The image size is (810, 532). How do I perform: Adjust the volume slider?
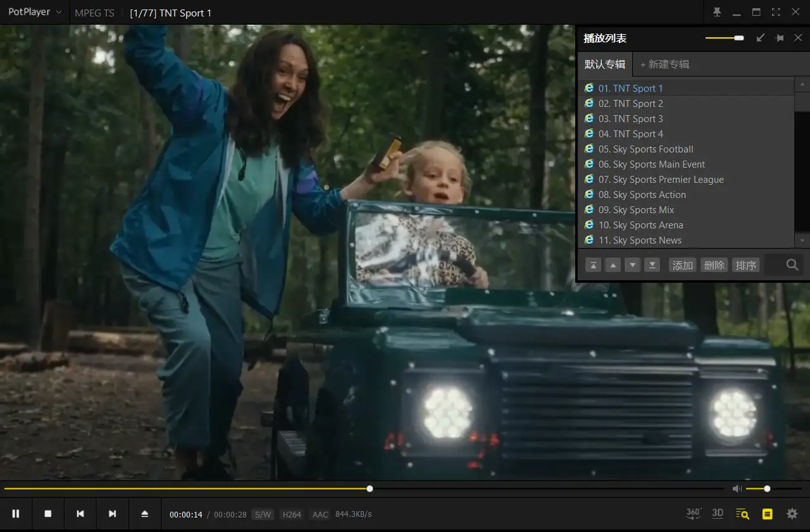pos(774,488)
